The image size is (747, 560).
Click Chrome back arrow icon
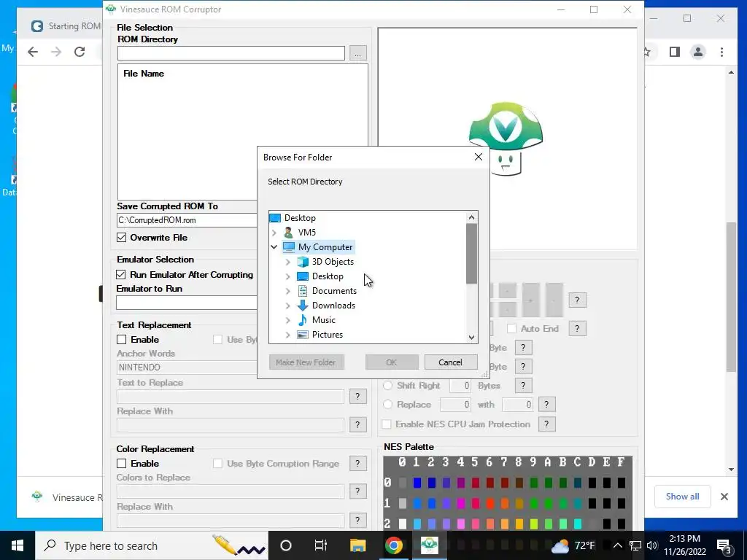[x=33, y=52]
